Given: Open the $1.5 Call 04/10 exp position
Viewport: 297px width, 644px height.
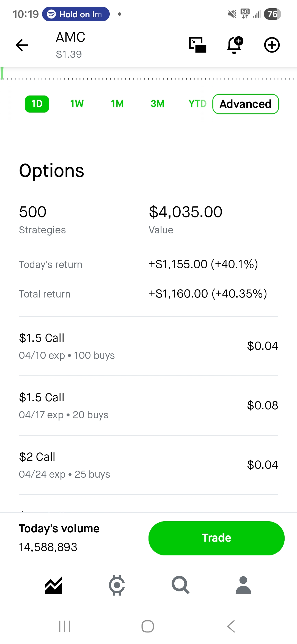Looking at the screenshot, I should tap(148, 346).
